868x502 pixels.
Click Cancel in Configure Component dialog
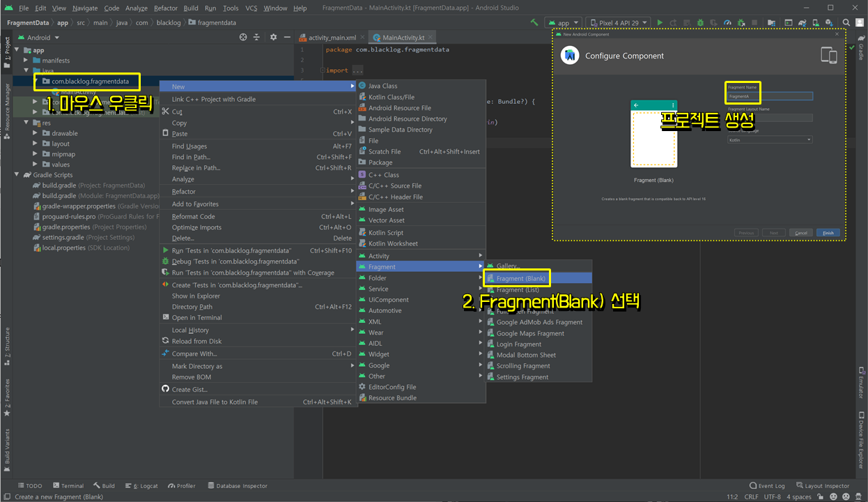click(x=801, y=233)
